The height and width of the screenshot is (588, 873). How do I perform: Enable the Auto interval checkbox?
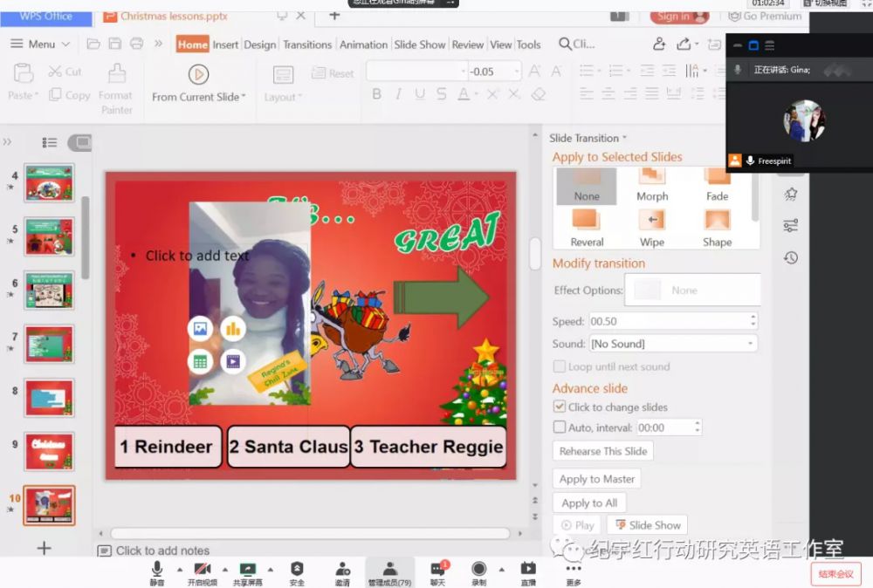pos(560,427)
